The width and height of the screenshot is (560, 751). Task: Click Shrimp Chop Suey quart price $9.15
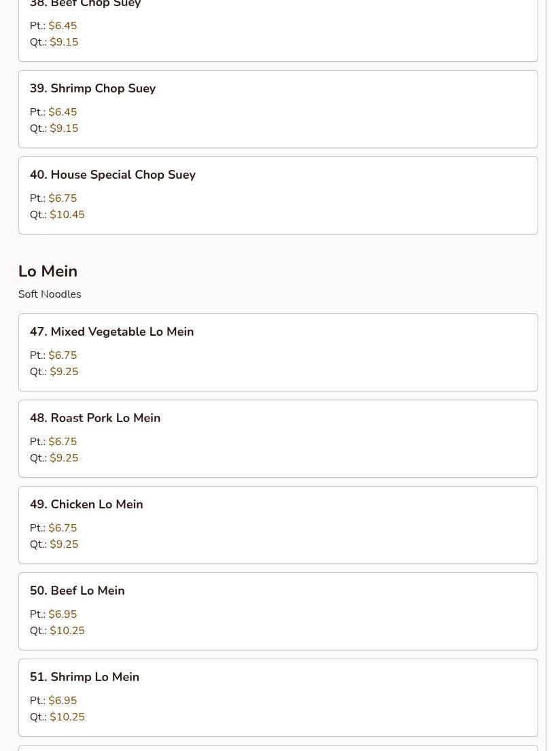coord(64,128)
